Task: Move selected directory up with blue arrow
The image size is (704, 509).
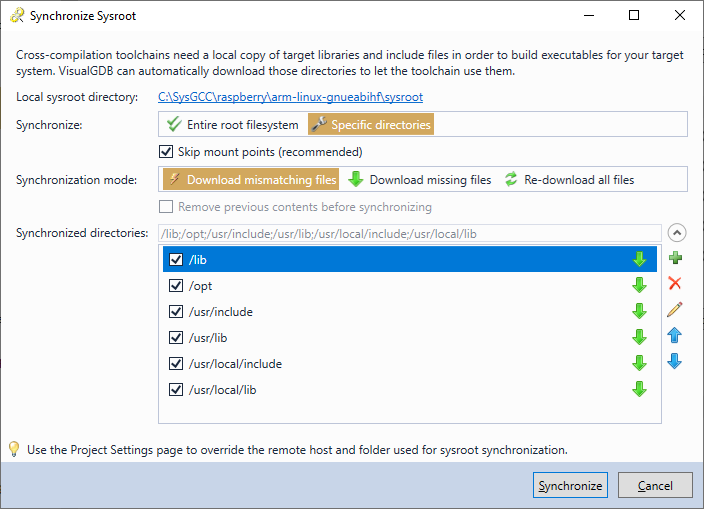Action: point(675,335)
